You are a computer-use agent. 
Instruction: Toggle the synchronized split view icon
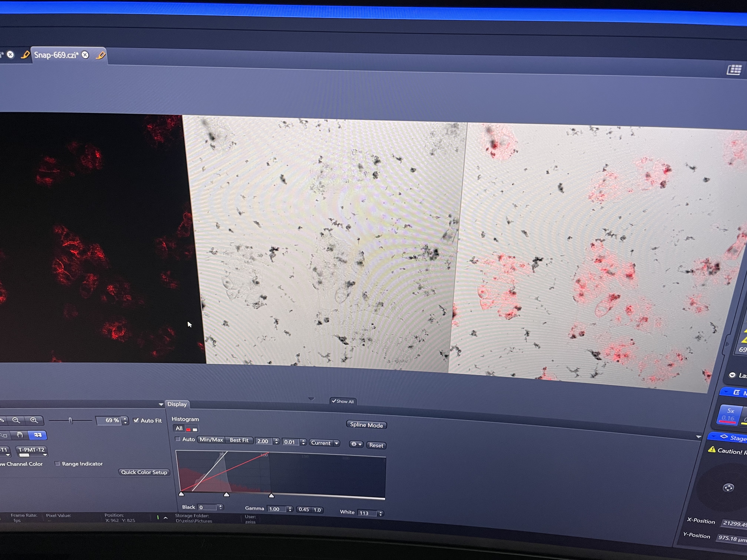[x=38, y=435]
